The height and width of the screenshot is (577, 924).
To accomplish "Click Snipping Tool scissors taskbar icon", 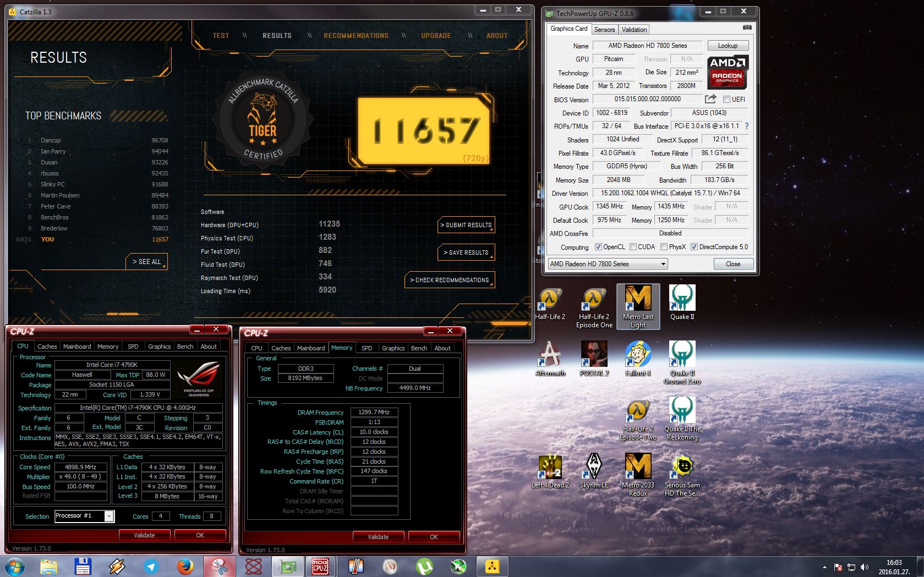I will coord(220,567).
